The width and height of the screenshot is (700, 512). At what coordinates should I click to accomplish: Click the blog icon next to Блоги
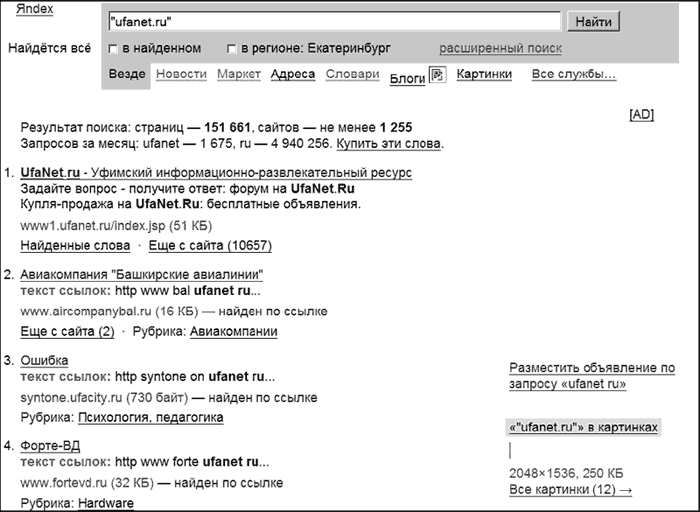pyautogui.click(x=438, y=75)
